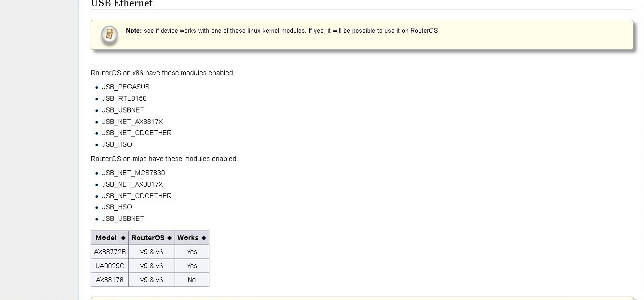Click the sort arrows in the Model column header
This screenshot has width=644, height=300.
tap(123, 238)
